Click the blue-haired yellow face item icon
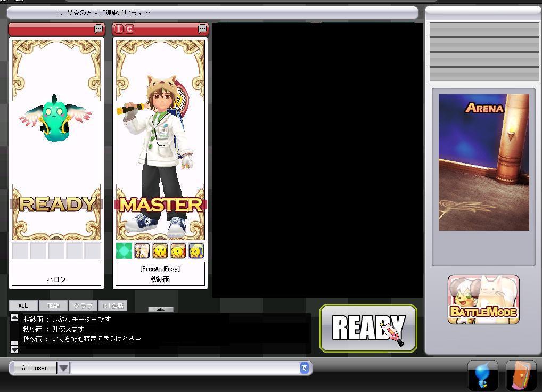Screen dimensions: 542x392 (196, 251)
